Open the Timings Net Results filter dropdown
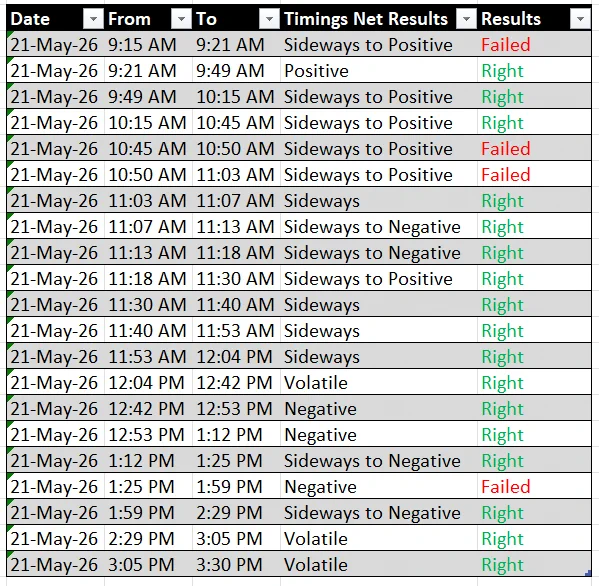The height and width of the screenshot is (586, 599). (466, 19)
